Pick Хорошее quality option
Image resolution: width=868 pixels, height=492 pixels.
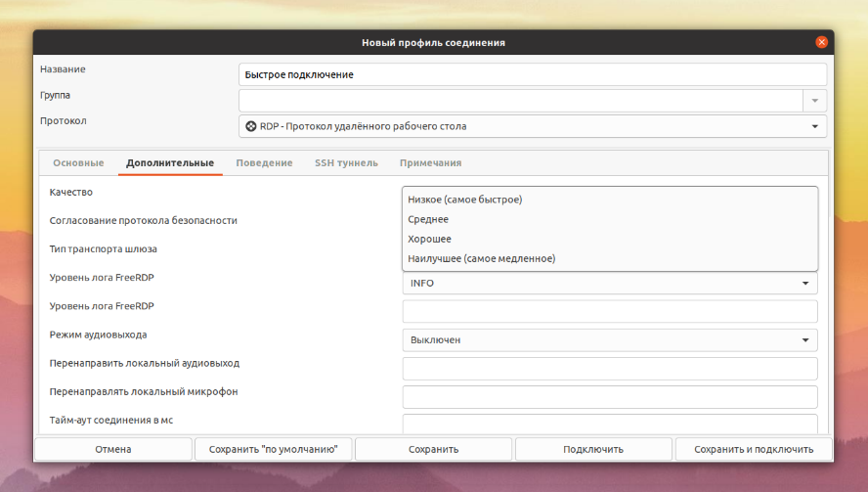coord(610,239)
